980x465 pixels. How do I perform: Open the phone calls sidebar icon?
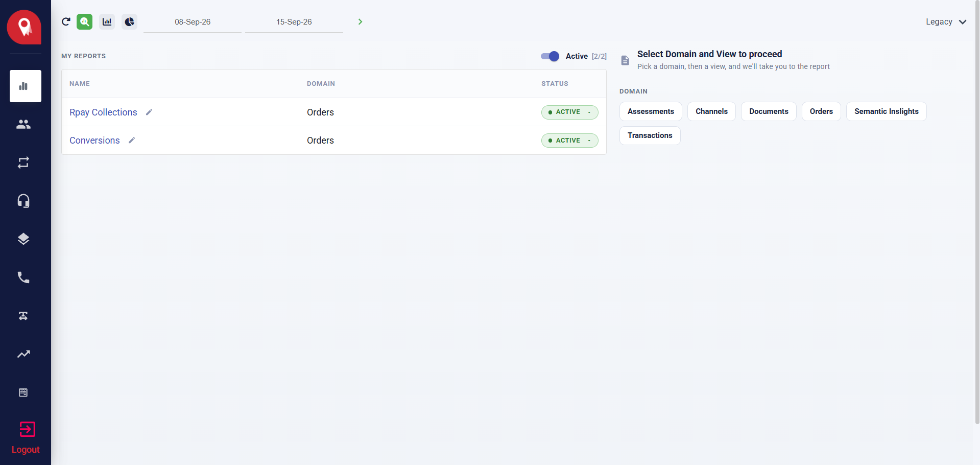click(23, 277)
